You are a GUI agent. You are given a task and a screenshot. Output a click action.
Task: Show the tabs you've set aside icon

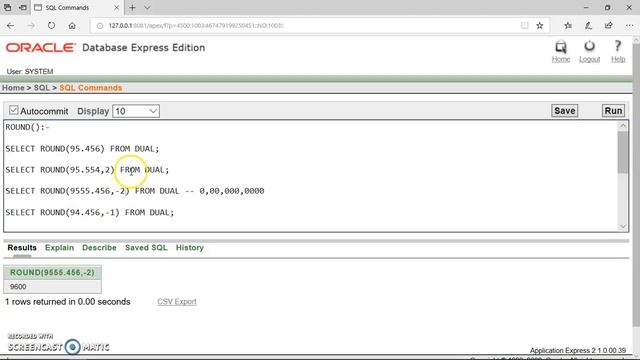click(x=7, y=7)
